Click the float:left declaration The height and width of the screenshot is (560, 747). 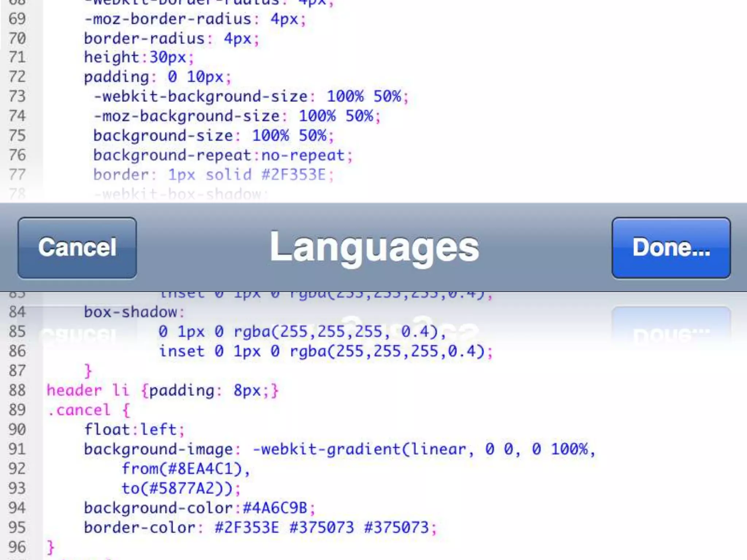pyautogui.click(x=134, y=430)
